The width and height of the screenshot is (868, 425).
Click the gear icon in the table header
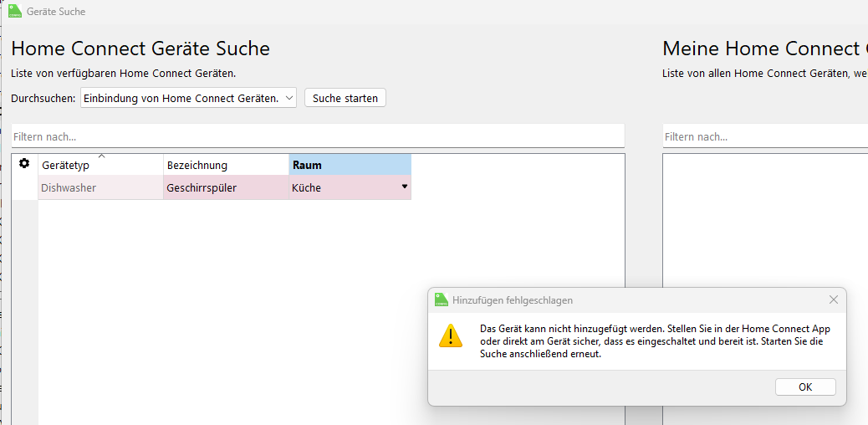(24, 164)
